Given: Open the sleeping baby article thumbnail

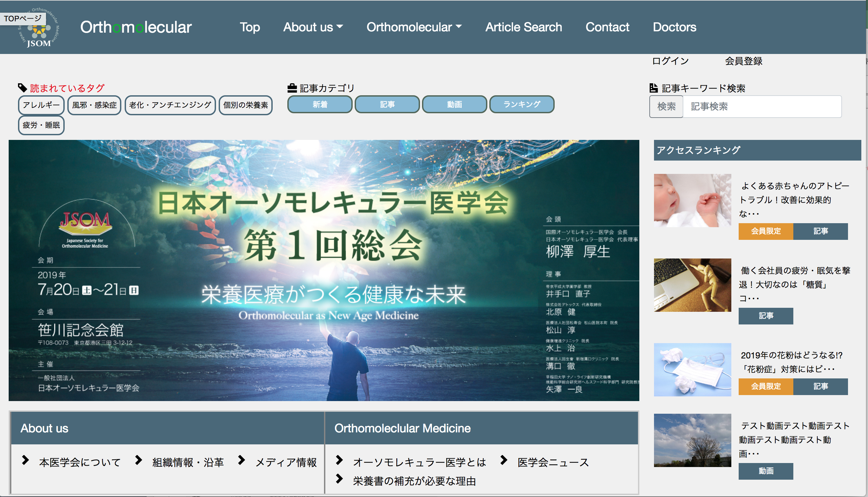Looking at the screenshot, I should point(692,201).
